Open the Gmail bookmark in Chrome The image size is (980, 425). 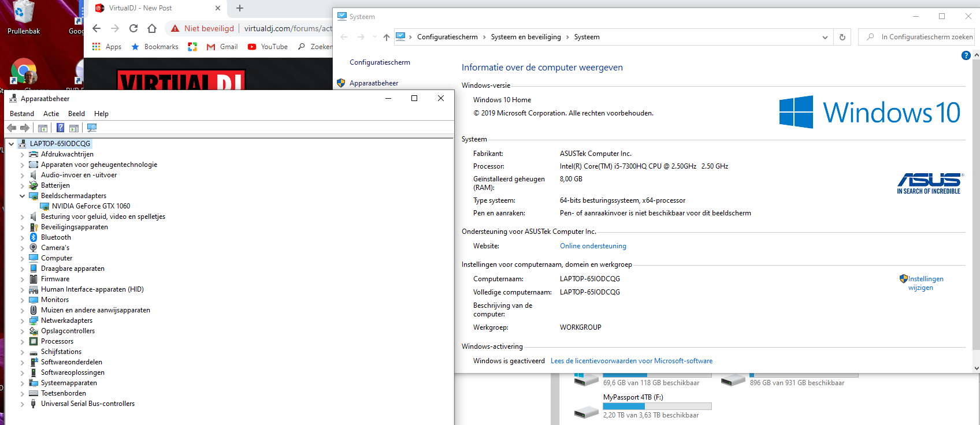pyautogui.click(x=222, y=47)
